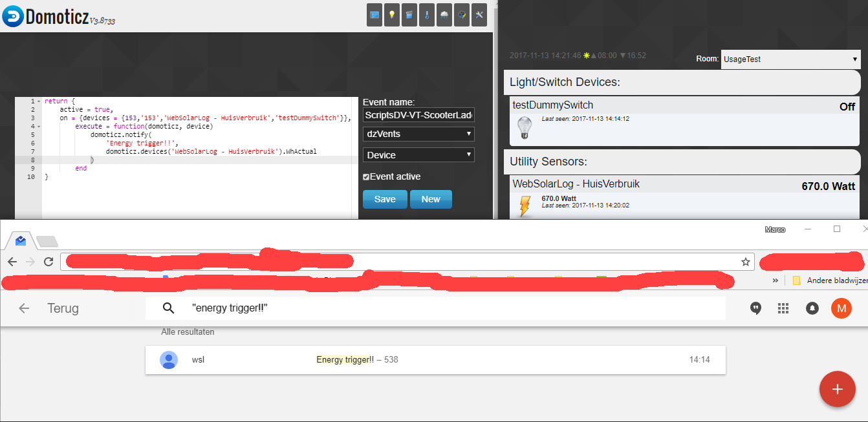The height and width of the screenshot is (422, 868).
Task: Click the testDummySwitch device title
Action: (x=552, y=105)
